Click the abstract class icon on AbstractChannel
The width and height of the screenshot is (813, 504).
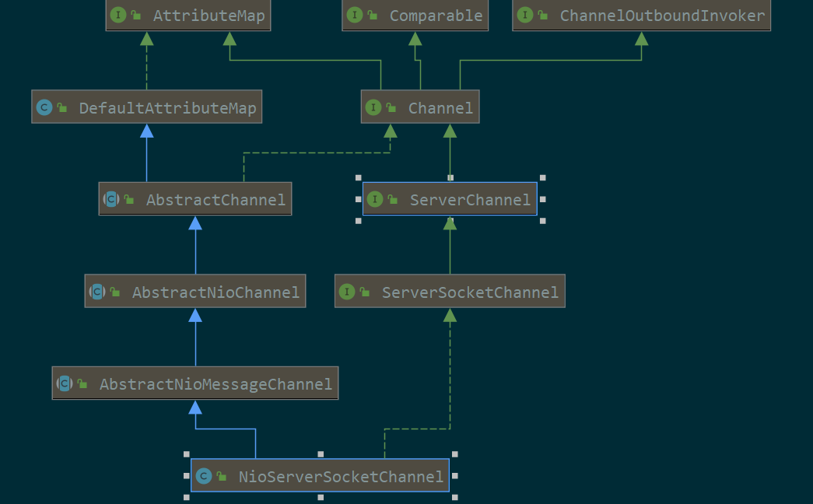111,199
